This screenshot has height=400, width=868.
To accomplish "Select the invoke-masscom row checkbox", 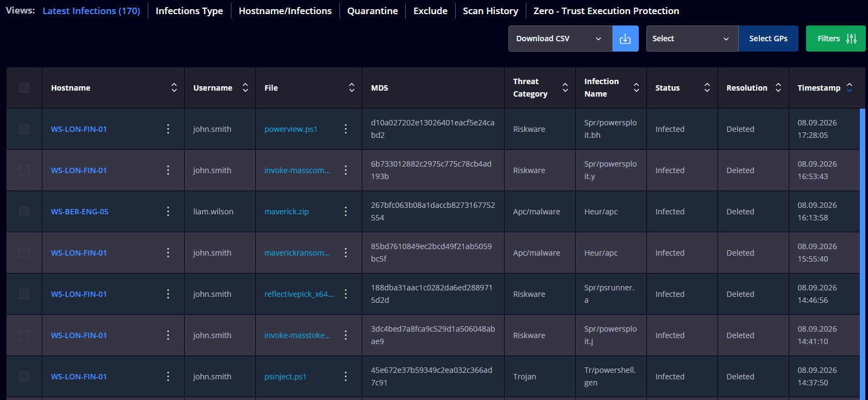I will click(24, 170).
